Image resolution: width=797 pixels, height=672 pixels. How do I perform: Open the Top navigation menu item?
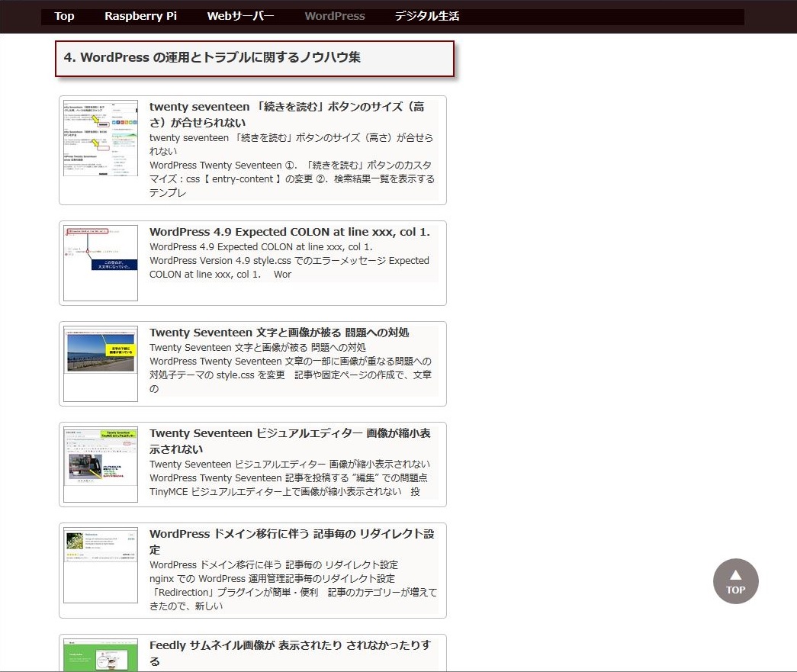[64, 16]
